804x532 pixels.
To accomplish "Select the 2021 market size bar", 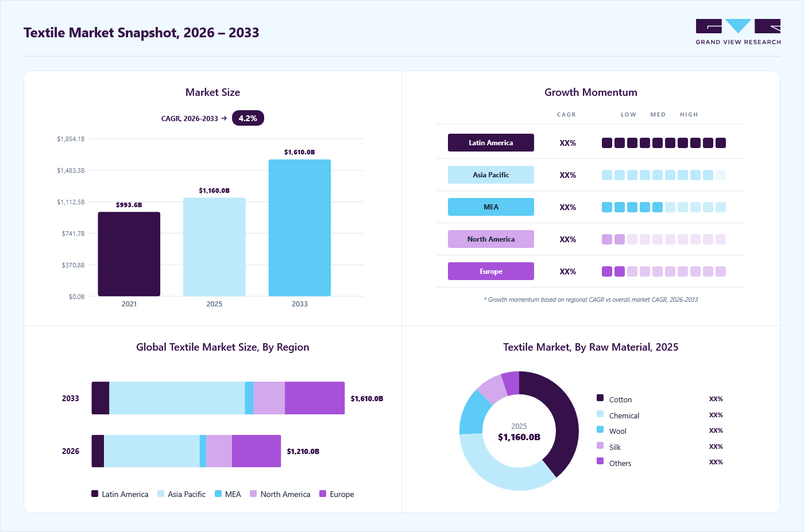I will (x=129, y=254).
